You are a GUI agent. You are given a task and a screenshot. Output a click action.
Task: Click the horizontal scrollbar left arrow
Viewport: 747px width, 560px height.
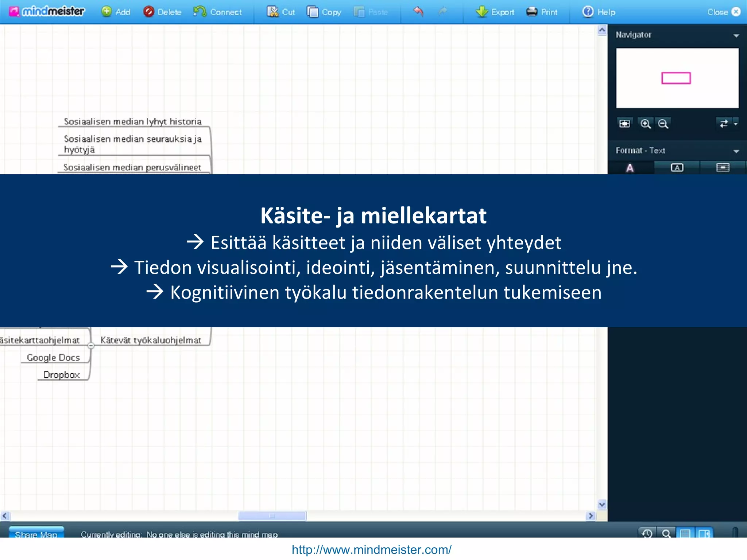pos(5,516)
